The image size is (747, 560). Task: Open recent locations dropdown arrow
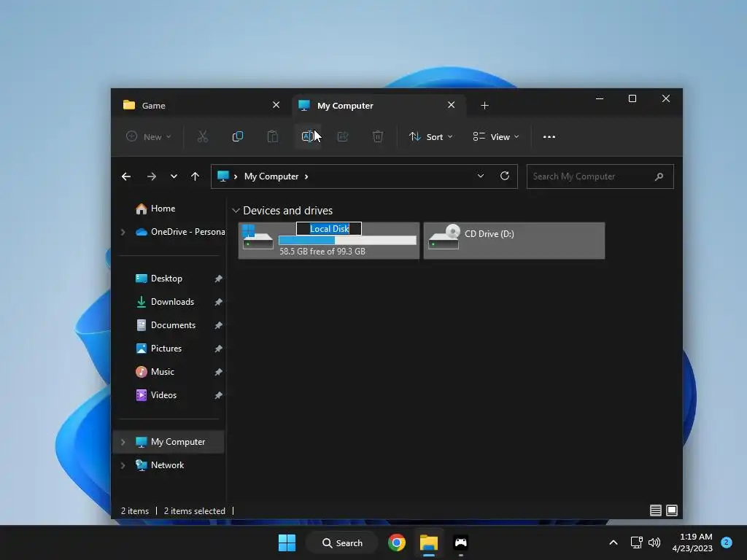(x=174, y=176)
